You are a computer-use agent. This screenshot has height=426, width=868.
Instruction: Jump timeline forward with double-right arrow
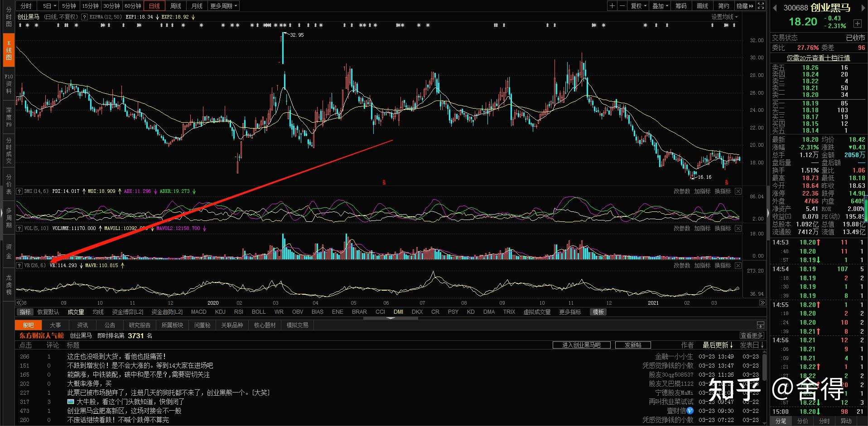[762, 302]
